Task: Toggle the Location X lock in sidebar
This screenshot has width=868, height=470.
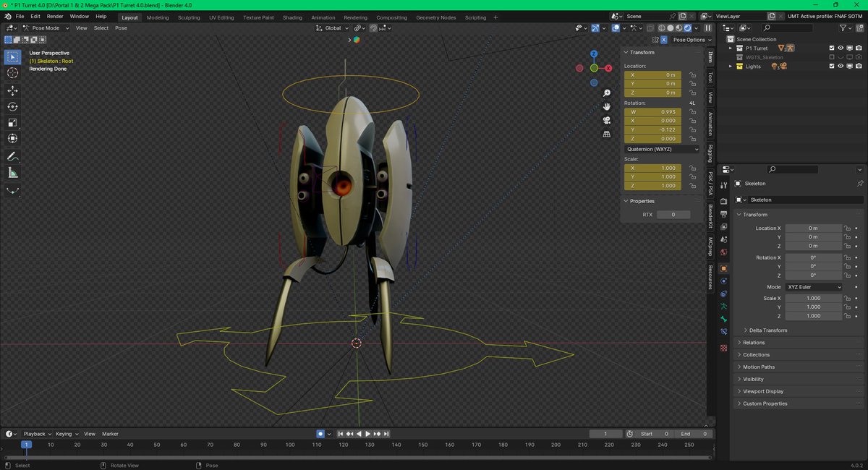Action: click(692, 75)
